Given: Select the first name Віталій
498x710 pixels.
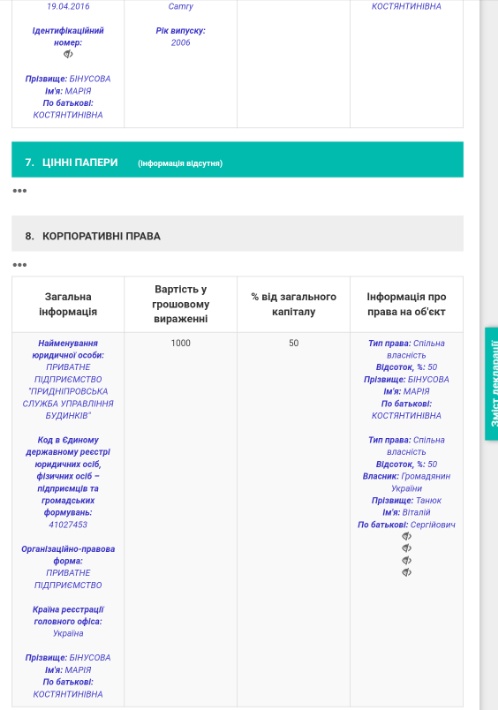Looking at the screenshot, I should click(416, 513).
